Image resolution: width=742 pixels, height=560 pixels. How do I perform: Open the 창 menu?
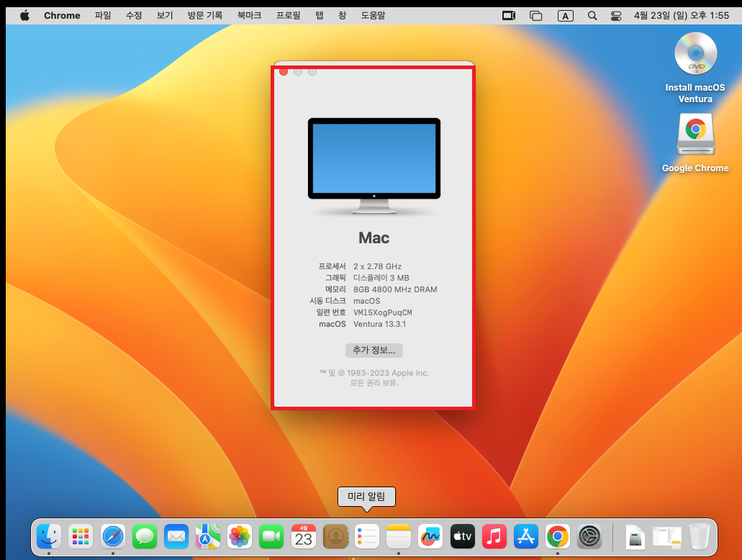pyautogui.click(x=342, y=16)
